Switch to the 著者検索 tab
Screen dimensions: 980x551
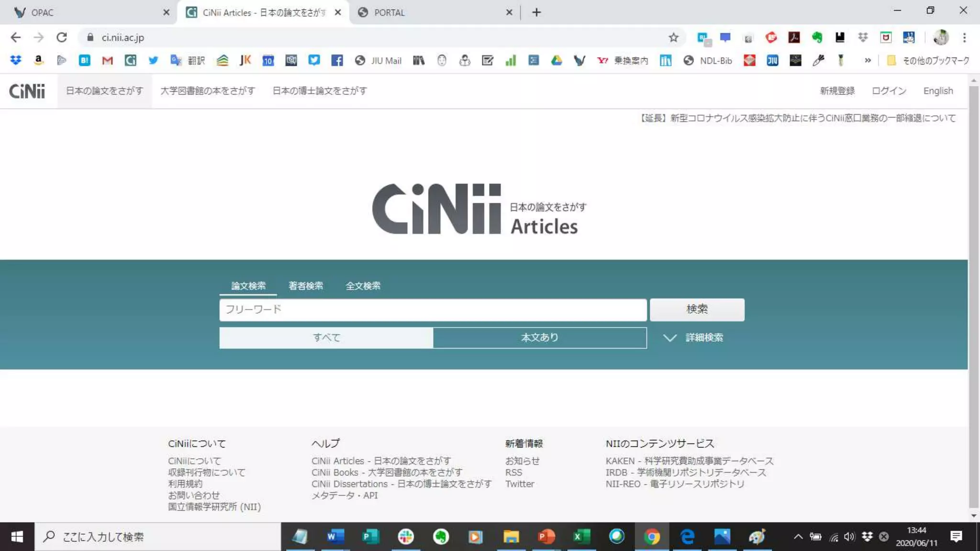[305, 286]
